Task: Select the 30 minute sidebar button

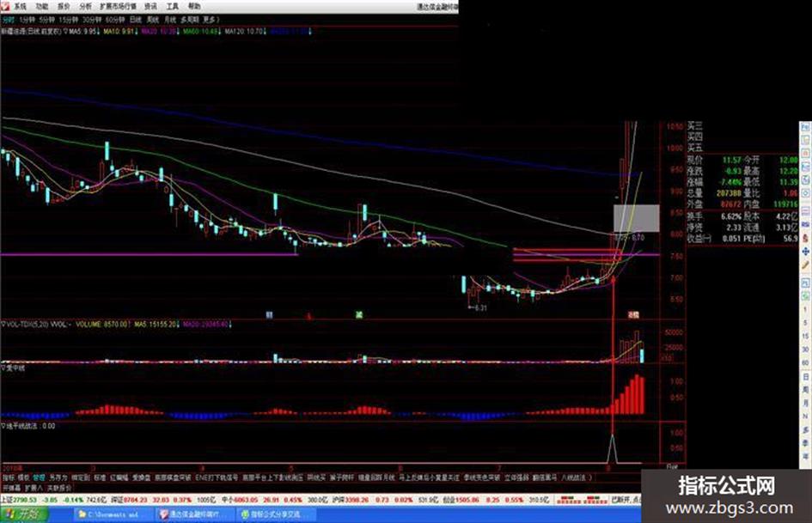Action: coord(805,350)
